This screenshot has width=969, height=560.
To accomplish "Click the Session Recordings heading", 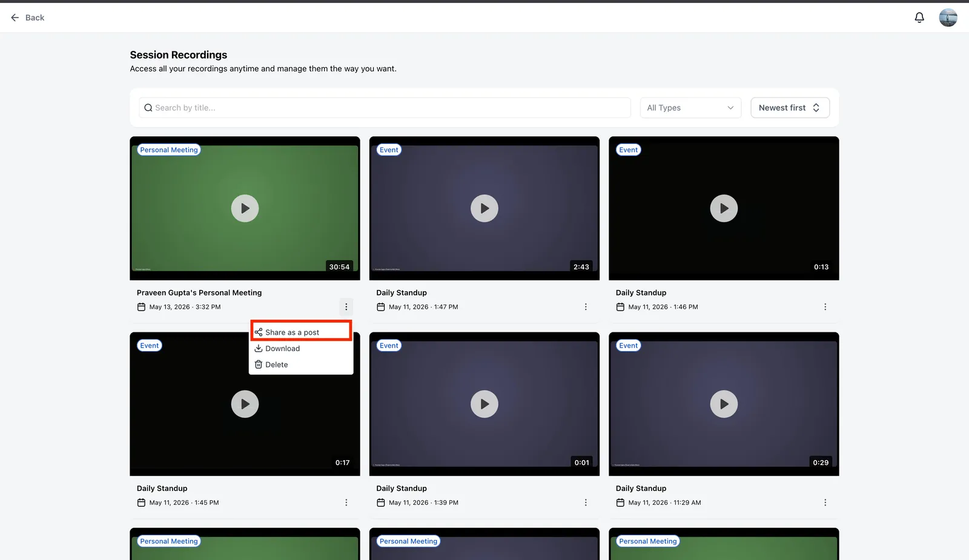I will [x=179, y=54].
